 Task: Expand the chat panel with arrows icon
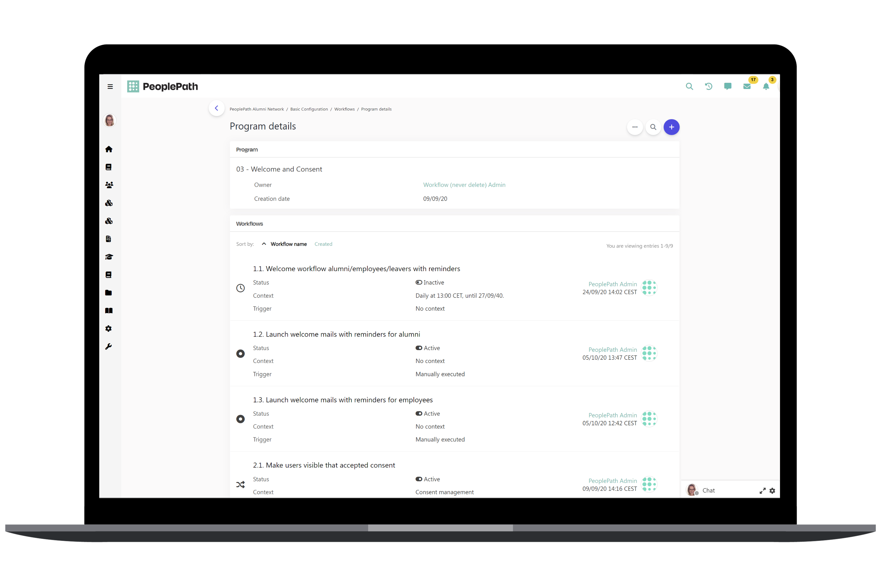point(762,491)
